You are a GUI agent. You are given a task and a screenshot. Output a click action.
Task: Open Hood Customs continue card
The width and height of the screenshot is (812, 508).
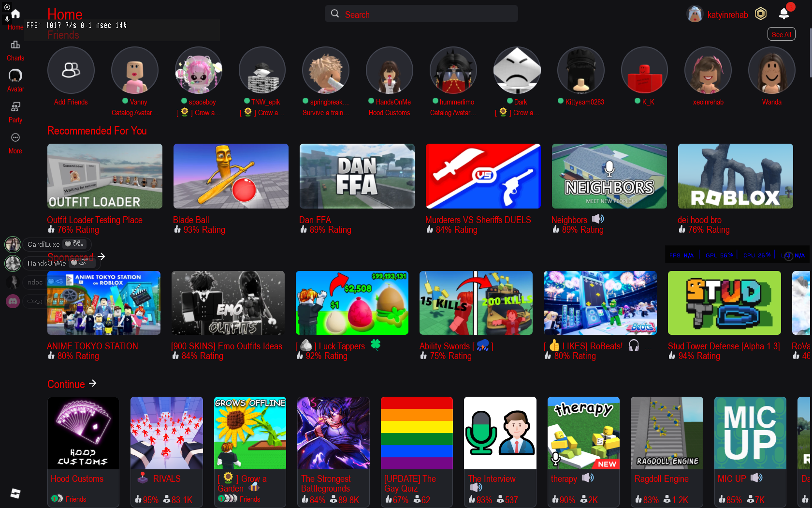pos(83,452)
